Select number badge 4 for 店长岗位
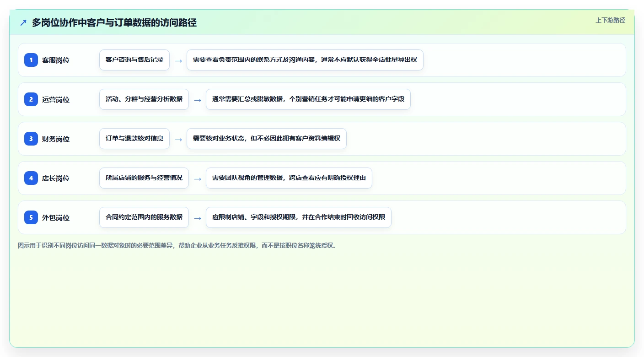The image size is (644, 357). pyautogui.click(x=31, y=178)
